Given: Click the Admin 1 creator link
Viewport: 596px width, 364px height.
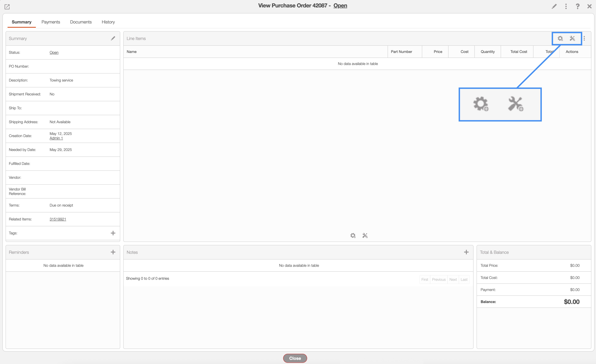Looking at the screenshot, I should (x=56, y=138).
